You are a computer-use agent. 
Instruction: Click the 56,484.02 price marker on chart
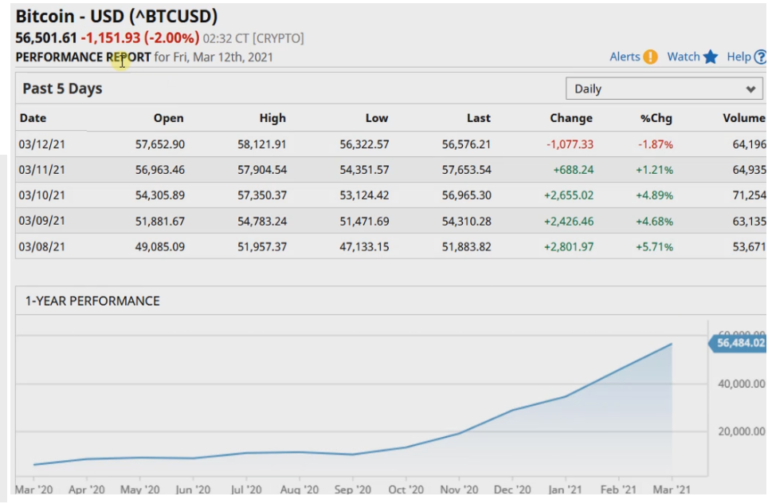[740, 343]
